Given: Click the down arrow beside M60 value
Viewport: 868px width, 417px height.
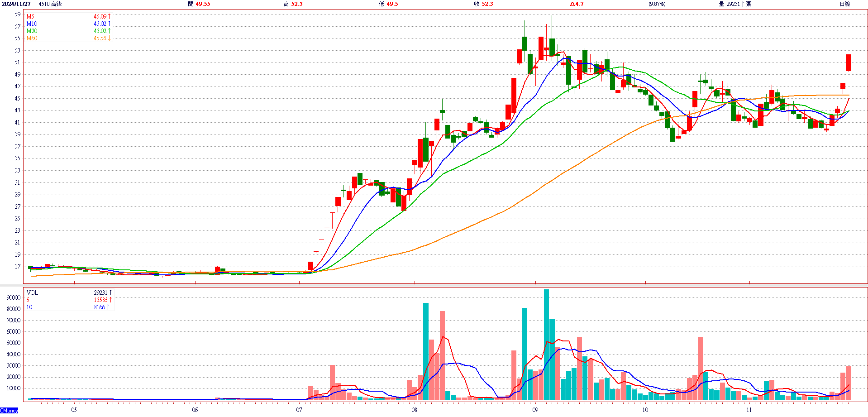Looking at the screenshot, I should (x=109, y=38).
